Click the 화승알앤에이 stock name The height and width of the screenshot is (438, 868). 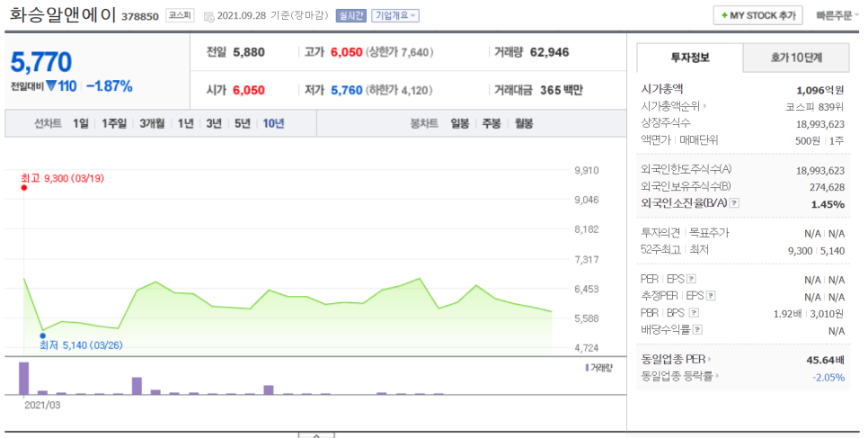click(63, 15)
